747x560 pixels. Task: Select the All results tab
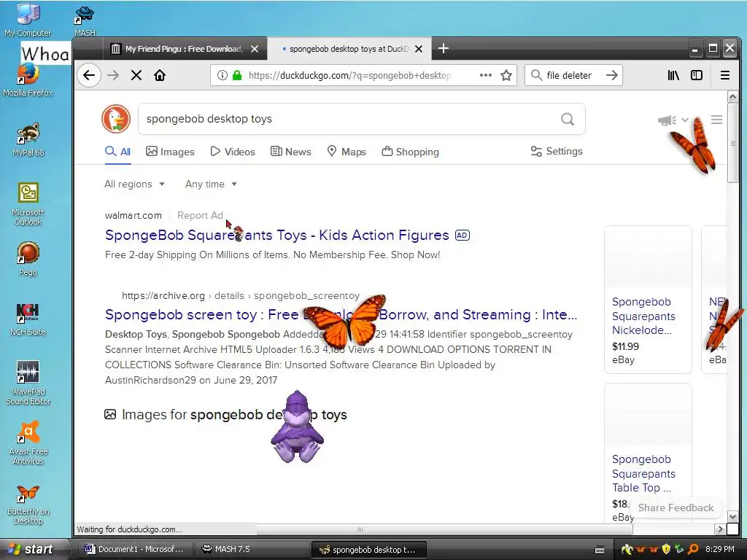[117, 152]
